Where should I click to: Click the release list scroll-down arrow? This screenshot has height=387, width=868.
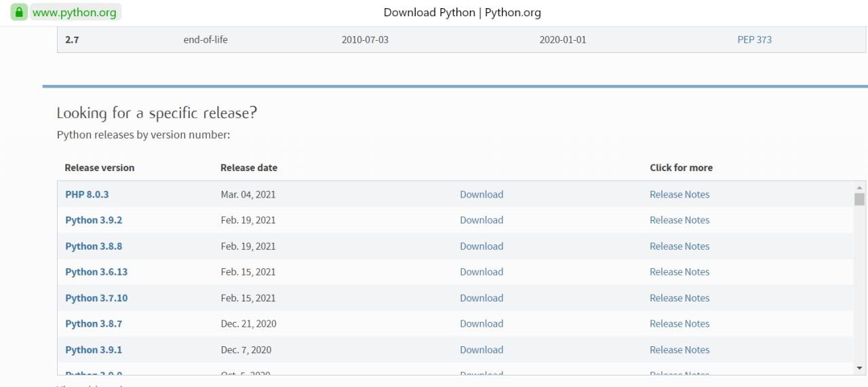(x=859, y=368)
